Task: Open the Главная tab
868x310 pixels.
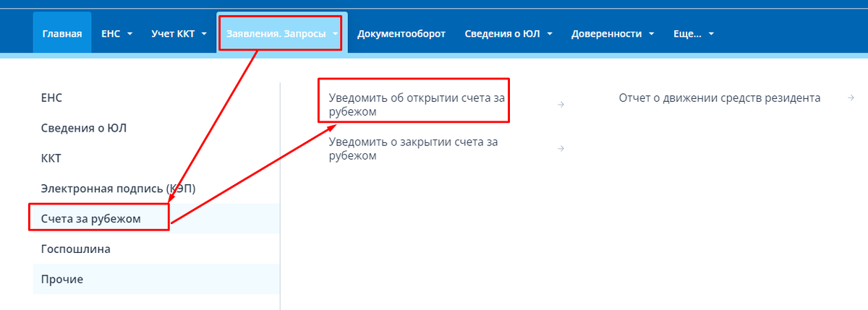Action: pos(62,33)
